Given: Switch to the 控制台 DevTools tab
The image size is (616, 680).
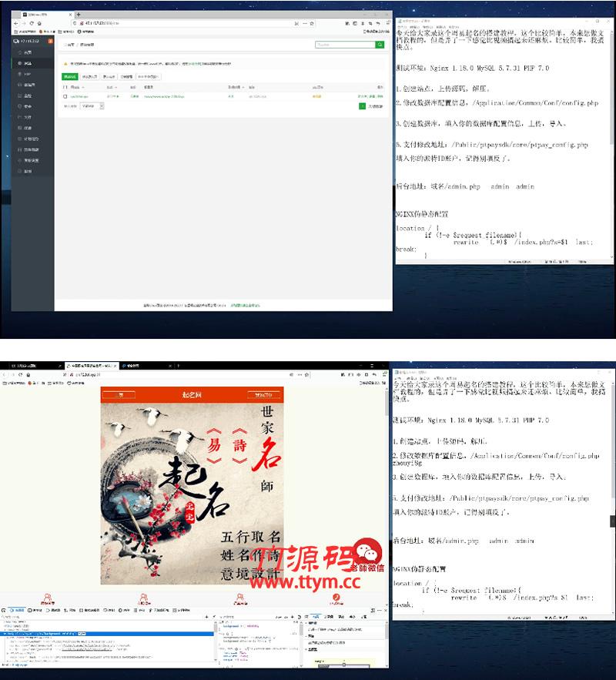Looking at the screenshot, I should 35,610.
